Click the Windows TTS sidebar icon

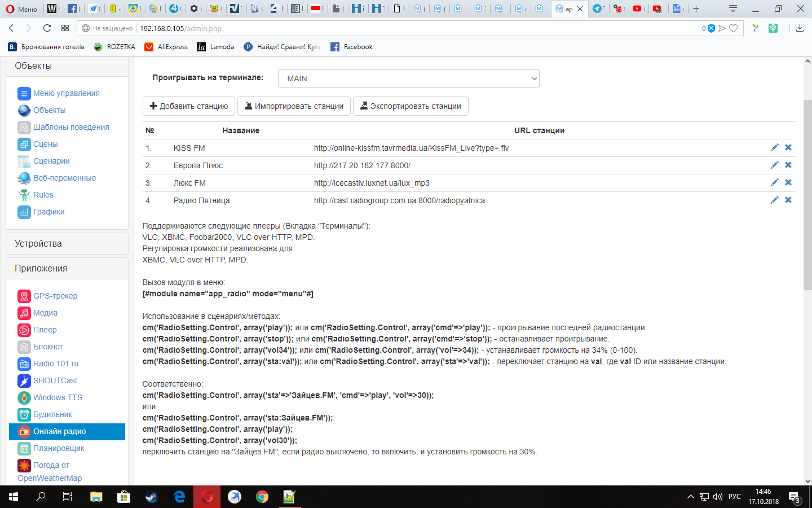point(24,397)
